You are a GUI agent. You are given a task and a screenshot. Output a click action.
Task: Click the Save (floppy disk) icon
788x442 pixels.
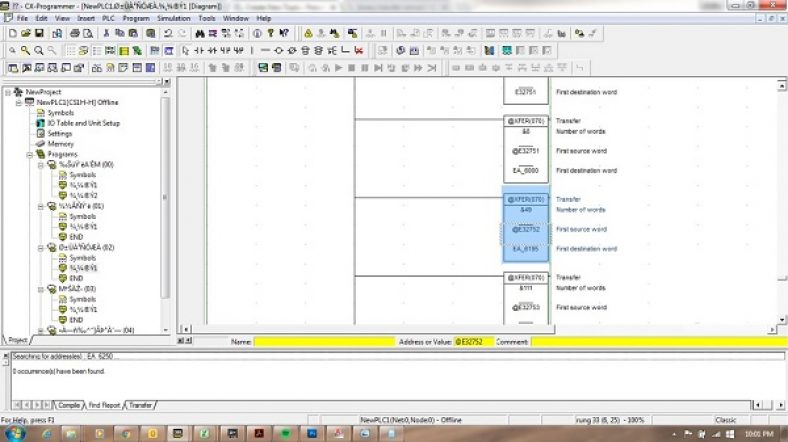coord(39,33)
